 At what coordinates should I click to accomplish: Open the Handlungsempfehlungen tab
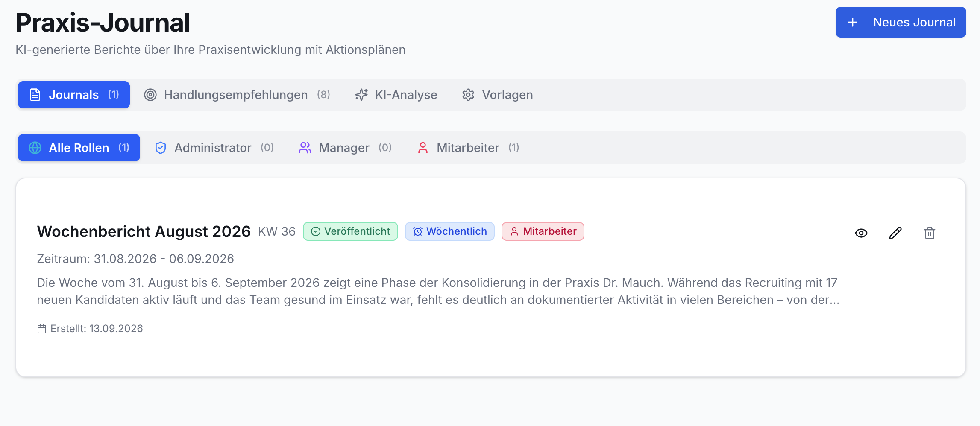click(x=237, y=95)
